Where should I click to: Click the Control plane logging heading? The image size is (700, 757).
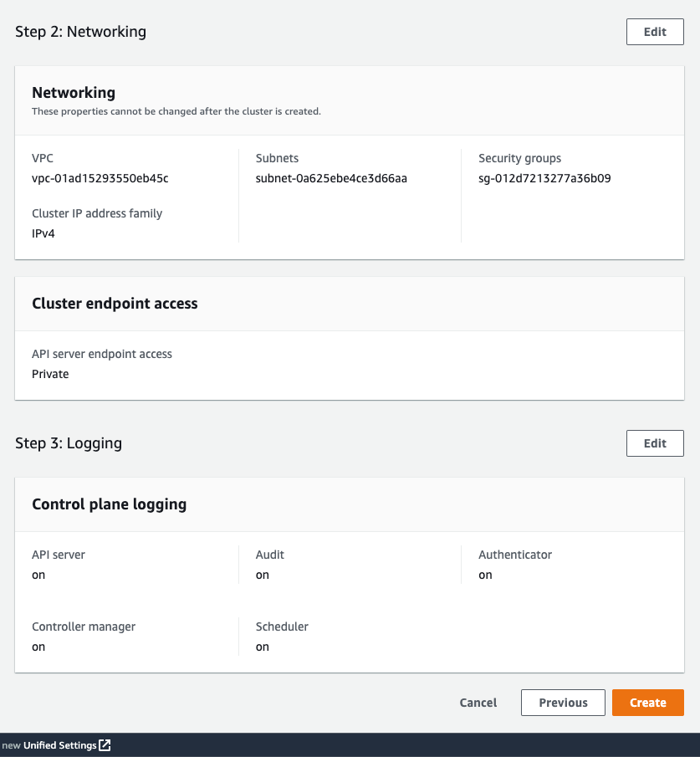[109, 504]
